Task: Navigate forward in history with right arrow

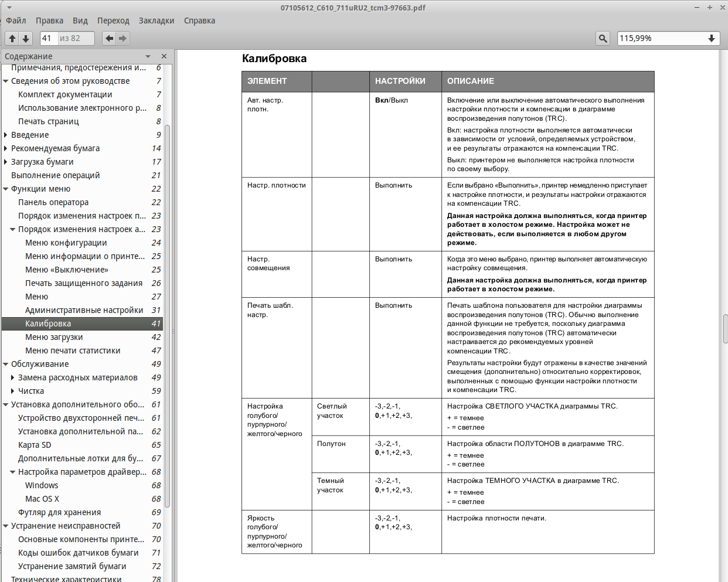Action: [x=123, y=38]
